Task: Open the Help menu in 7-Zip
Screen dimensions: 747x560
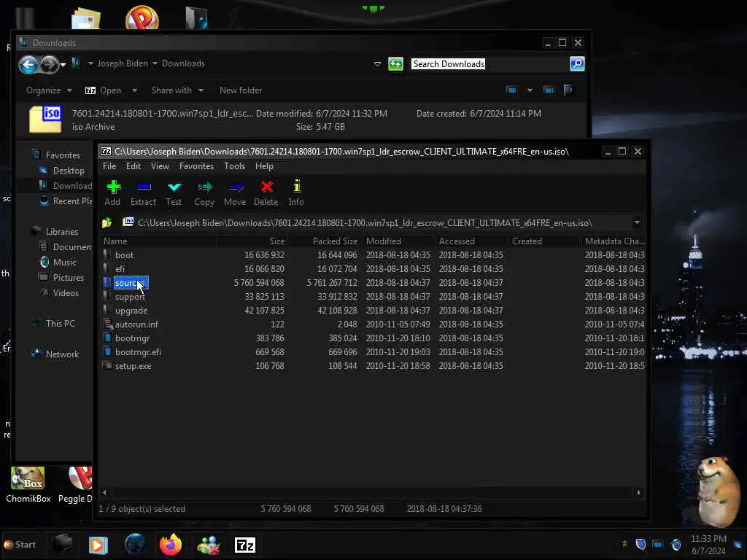Action: [264, 166]
